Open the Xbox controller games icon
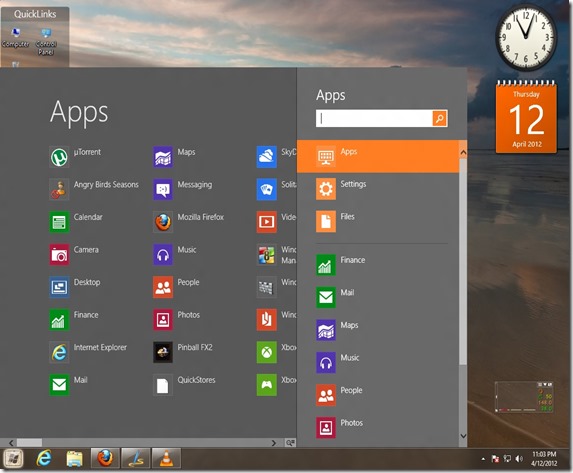This screenshot has height=473, width=573. coord(267,385)
